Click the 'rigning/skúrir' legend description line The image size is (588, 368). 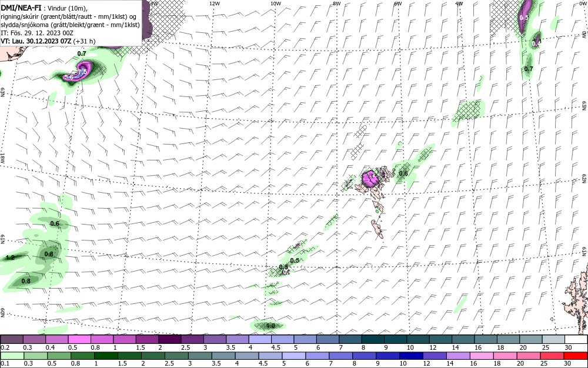(x=68, y=17)
